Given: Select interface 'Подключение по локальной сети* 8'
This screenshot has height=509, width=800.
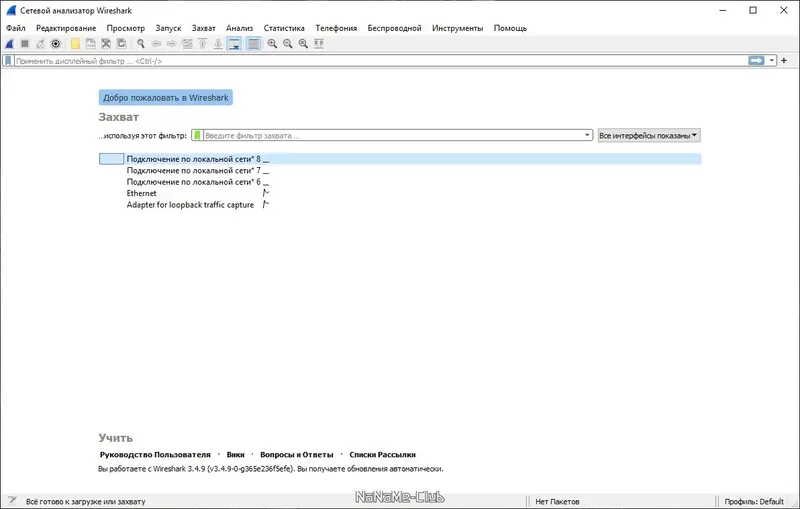Looking at the screenshot, I should pos(400,159).
